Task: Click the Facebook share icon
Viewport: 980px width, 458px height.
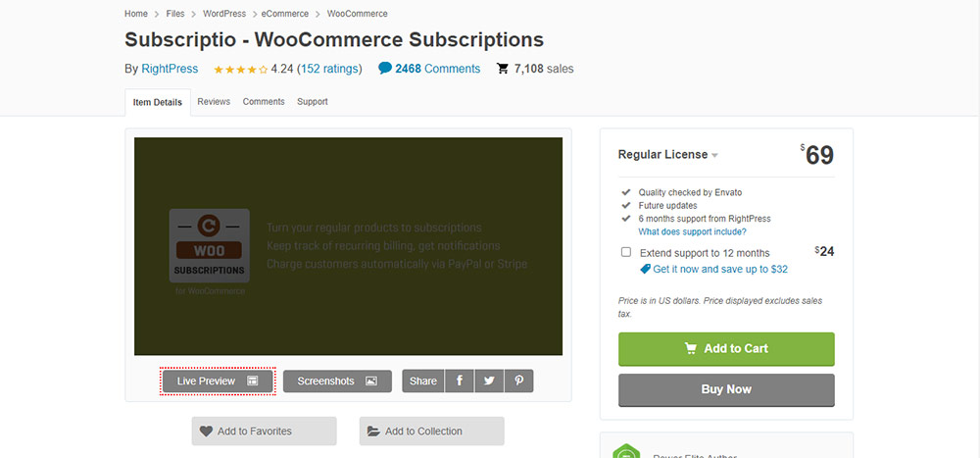Action: pyautogui.click(x=459, y=381)
